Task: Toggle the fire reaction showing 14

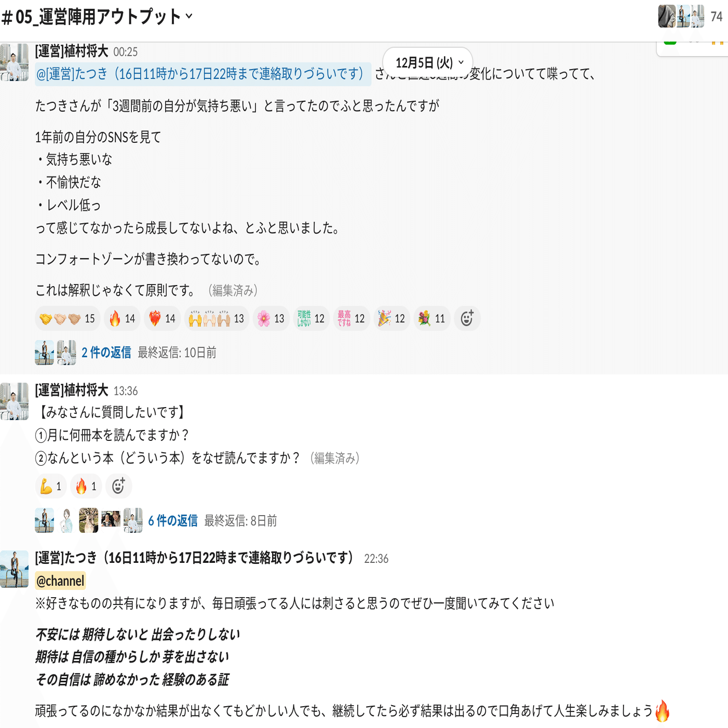Action: tap(123, 318)
